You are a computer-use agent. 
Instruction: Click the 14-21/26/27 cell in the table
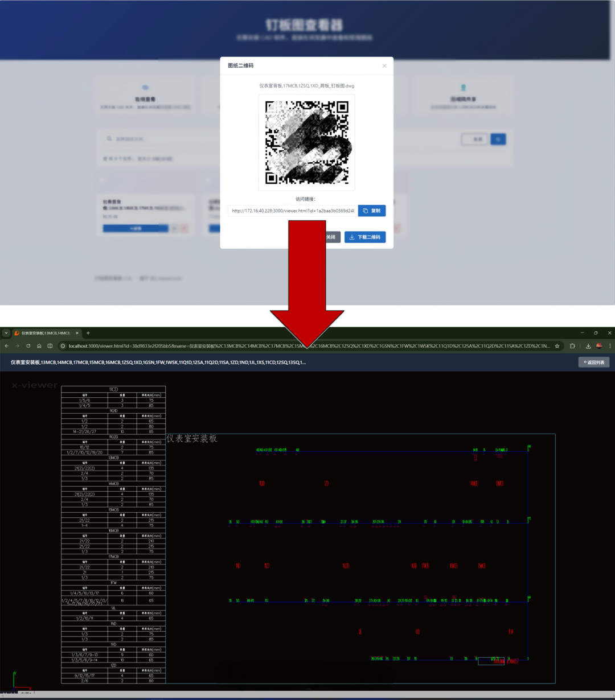[x=84, y=431]
